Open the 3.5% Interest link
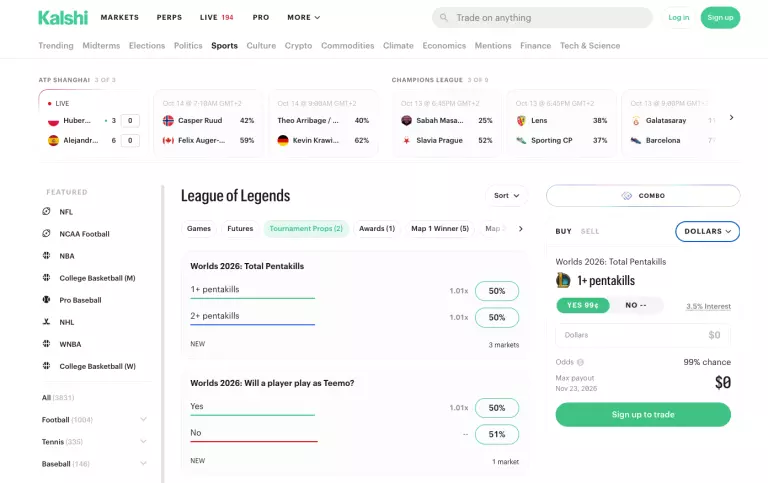Viewport: 768px width, 483px height. click(708, 307)
